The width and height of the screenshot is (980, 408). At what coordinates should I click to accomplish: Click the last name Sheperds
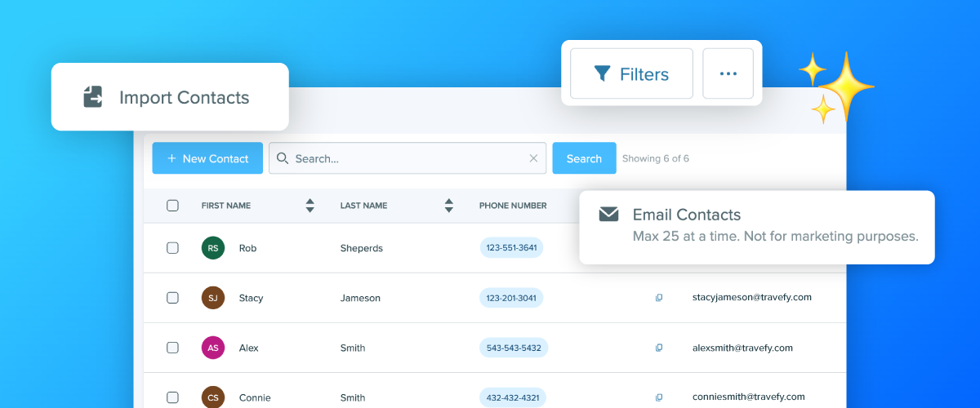point(362,248)
